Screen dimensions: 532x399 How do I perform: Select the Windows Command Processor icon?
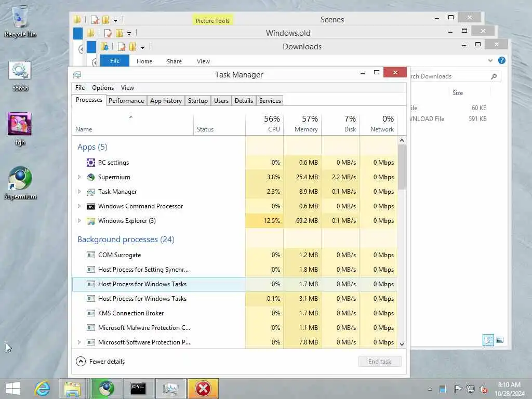pos(90,206)
